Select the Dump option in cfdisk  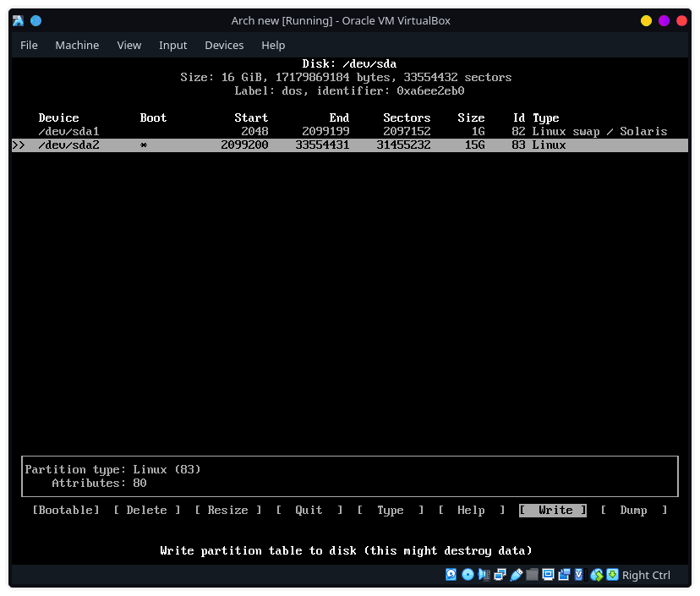(x=633, y=510)
